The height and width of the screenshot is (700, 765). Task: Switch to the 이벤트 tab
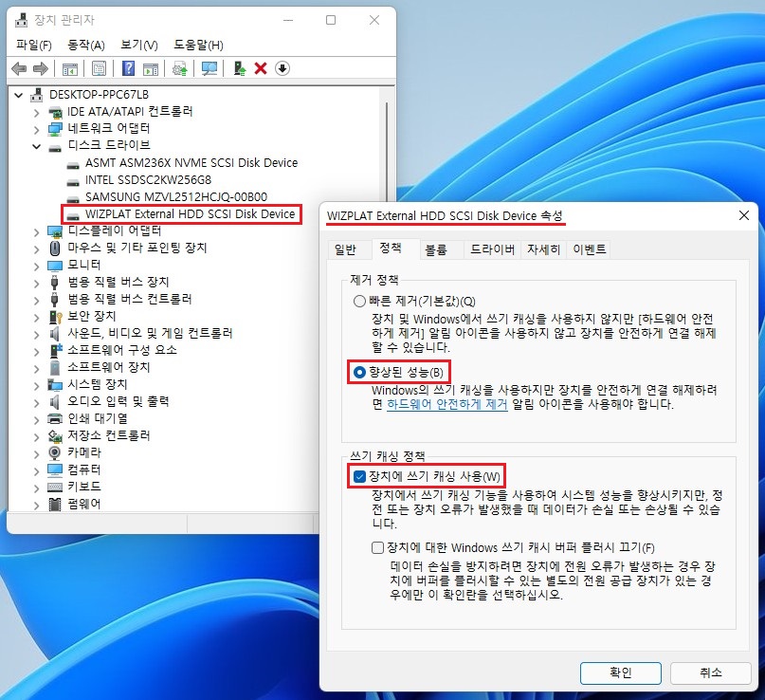click(589, 249)
